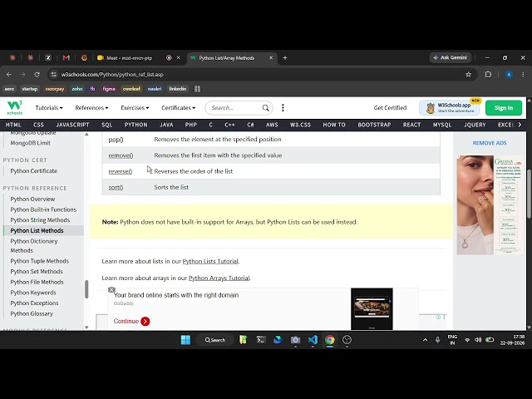This screenshot has height=399, width=532.
Task: Select PYTHON in the topic navigation bar
Action: (x=136, y=125)
